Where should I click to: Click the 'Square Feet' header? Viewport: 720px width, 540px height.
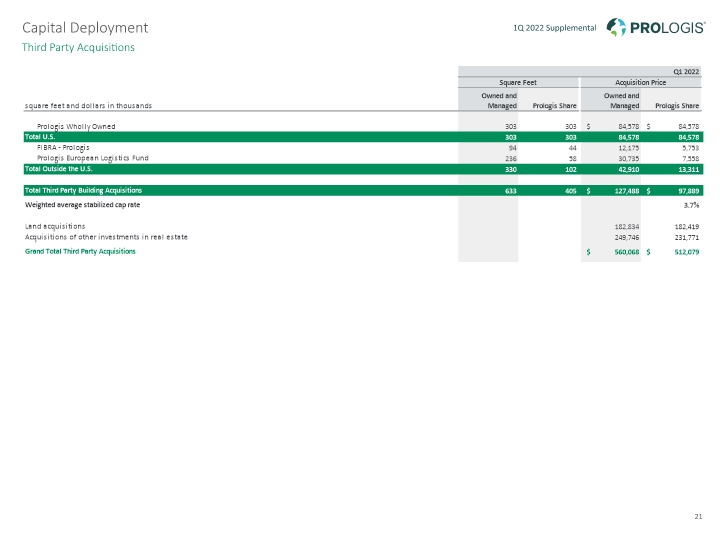pyautogui.click(x=518, y=83)
